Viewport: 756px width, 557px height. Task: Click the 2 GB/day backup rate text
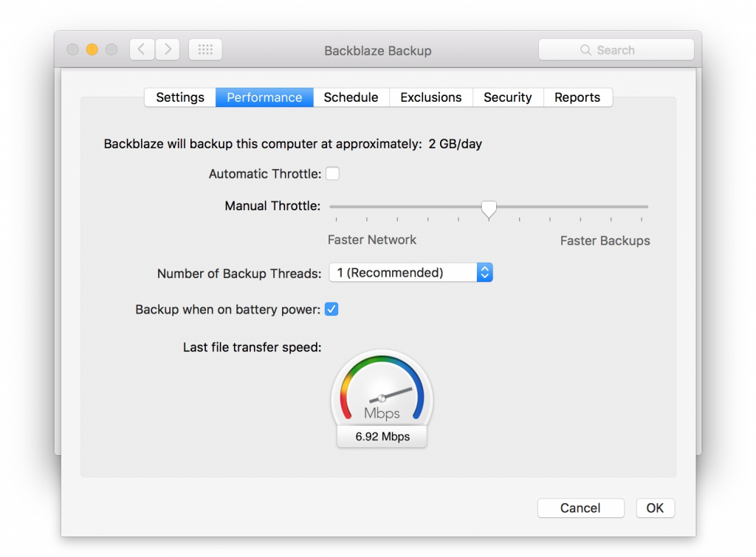point(455,144)
